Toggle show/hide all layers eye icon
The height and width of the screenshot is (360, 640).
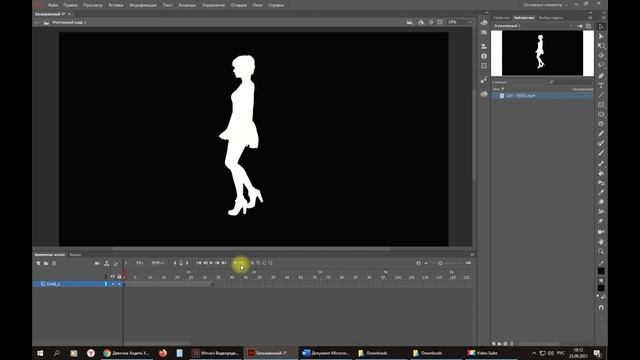pyautogui.click(x=113, y=277)
